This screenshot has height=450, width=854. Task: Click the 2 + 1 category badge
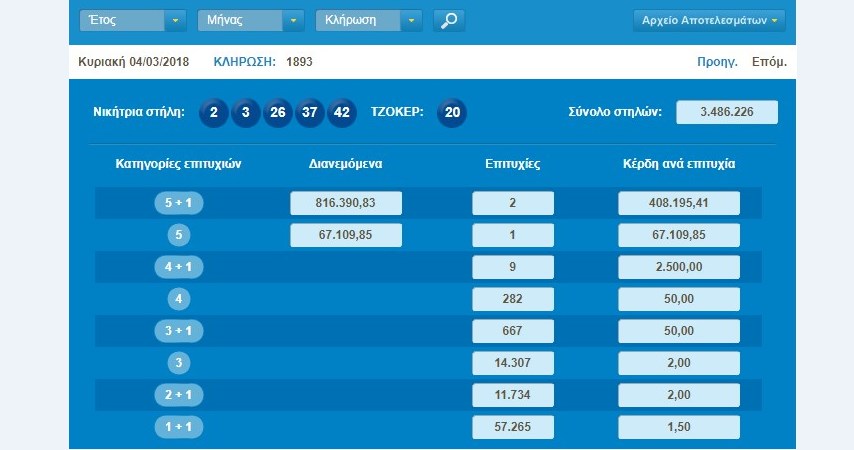(179, 394)
